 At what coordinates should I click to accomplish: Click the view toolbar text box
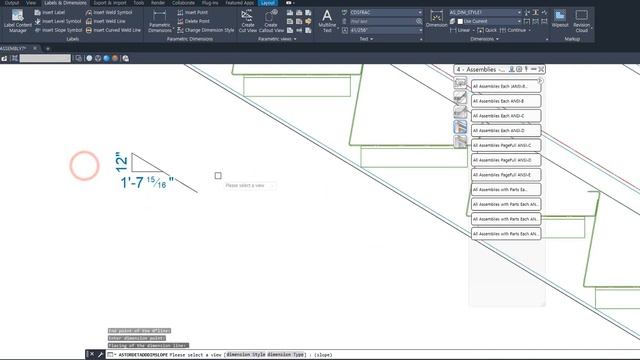tap(45, 58)
